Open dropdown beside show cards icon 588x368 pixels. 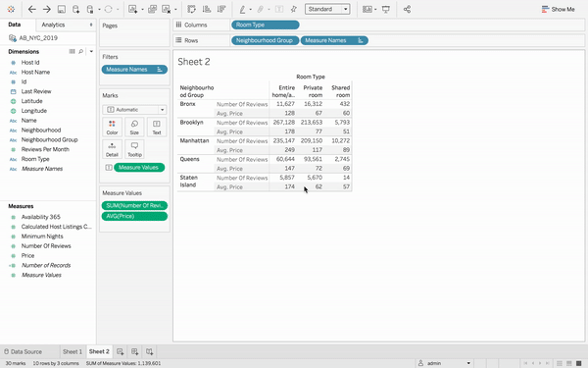click(x=375, y=10)
